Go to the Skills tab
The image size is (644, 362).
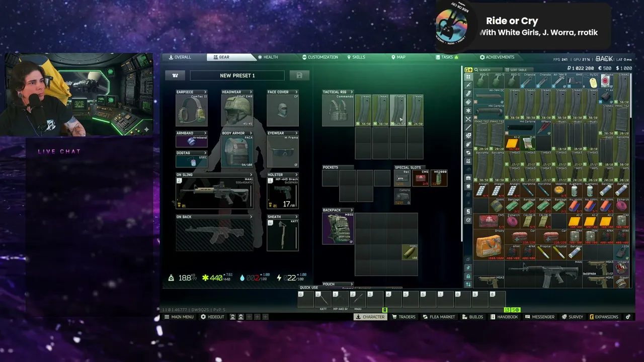tap(356, 57)
